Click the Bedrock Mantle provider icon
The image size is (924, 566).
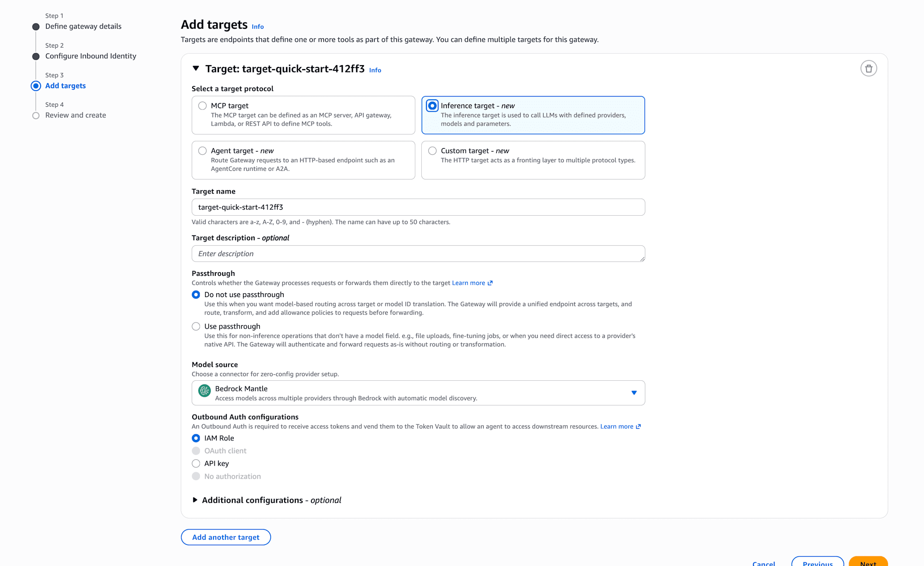(204, 391)
